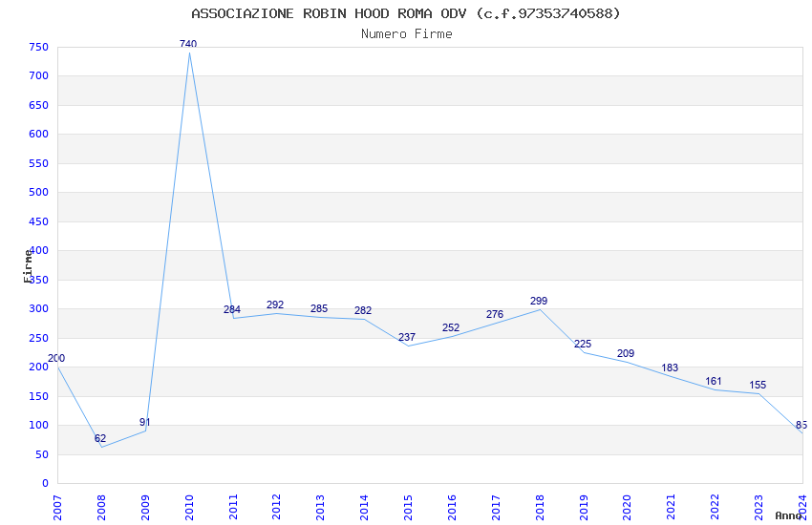Click the x-axis year 2020

[x=627, y=508]
